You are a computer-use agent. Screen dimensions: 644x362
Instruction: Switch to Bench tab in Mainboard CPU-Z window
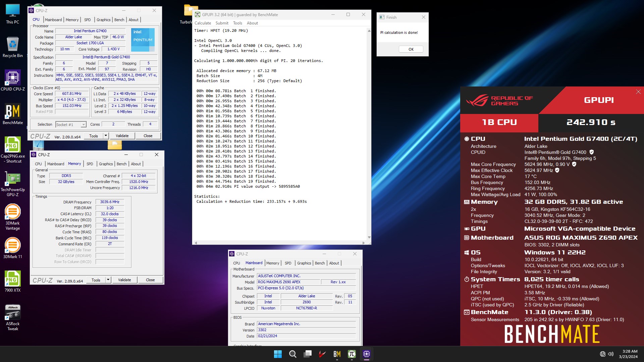320,263
